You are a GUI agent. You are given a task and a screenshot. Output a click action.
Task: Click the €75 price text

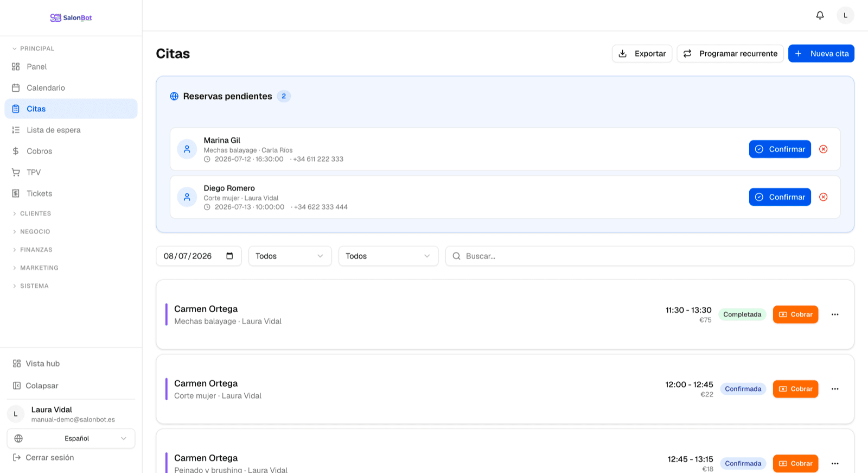705,320
